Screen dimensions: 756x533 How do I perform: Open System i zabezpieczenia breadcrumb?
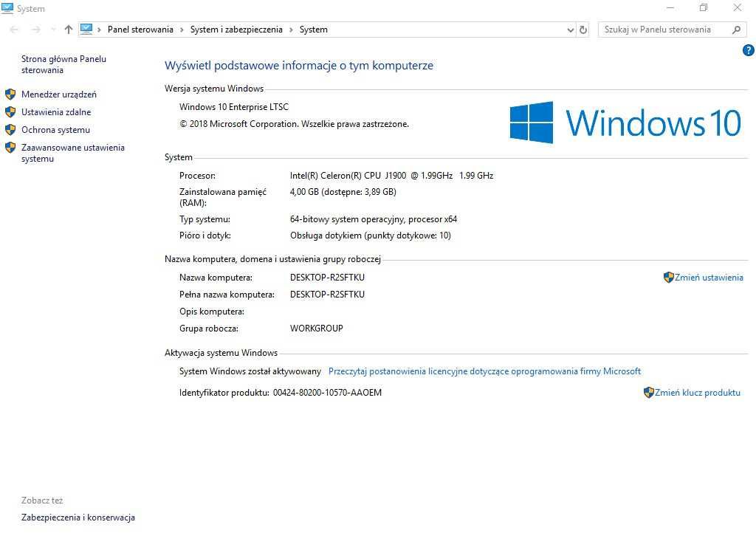point(236,30)
